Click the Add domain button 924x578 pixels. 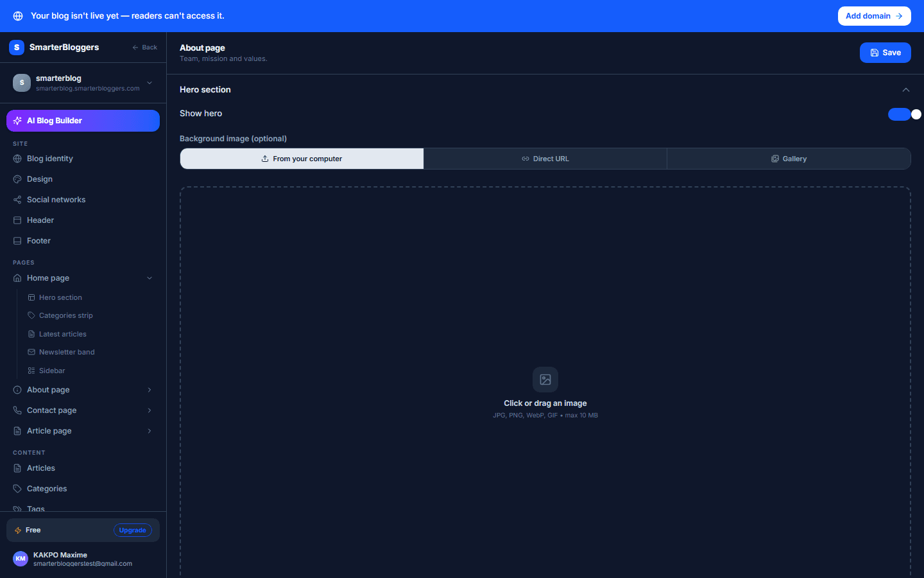tap(875, 16)
